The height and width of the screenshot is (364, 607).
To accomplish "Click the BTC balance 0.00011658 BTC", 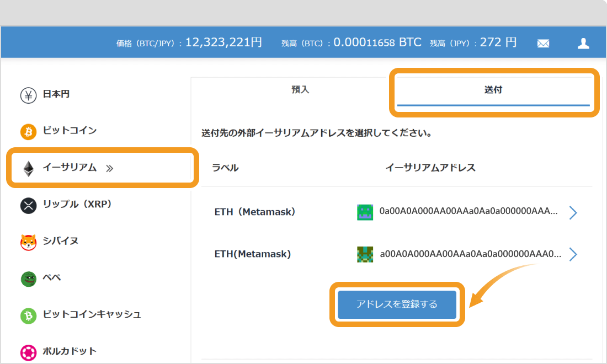I will (377, 42).
